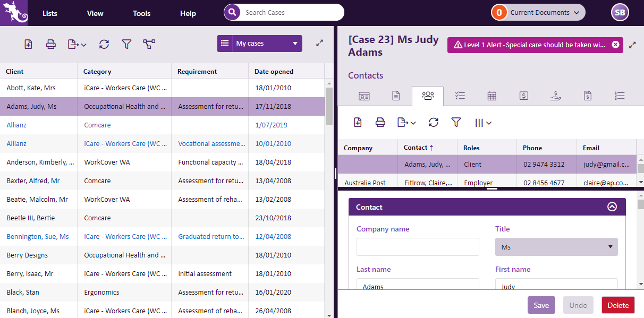Open the Title dropdown showing Ms
Viewport: 644px width, 318px height.
[x=556, y=247]
